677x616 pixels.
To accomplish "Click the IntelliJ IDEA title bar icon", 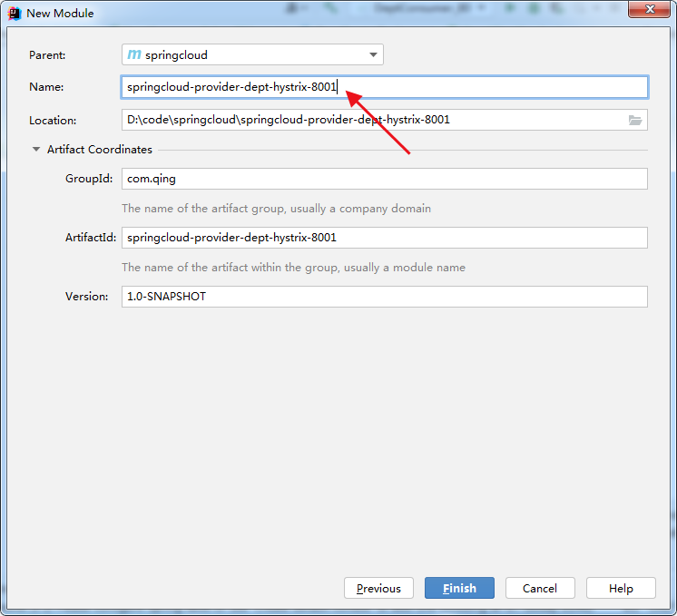I will pos(15,14).
